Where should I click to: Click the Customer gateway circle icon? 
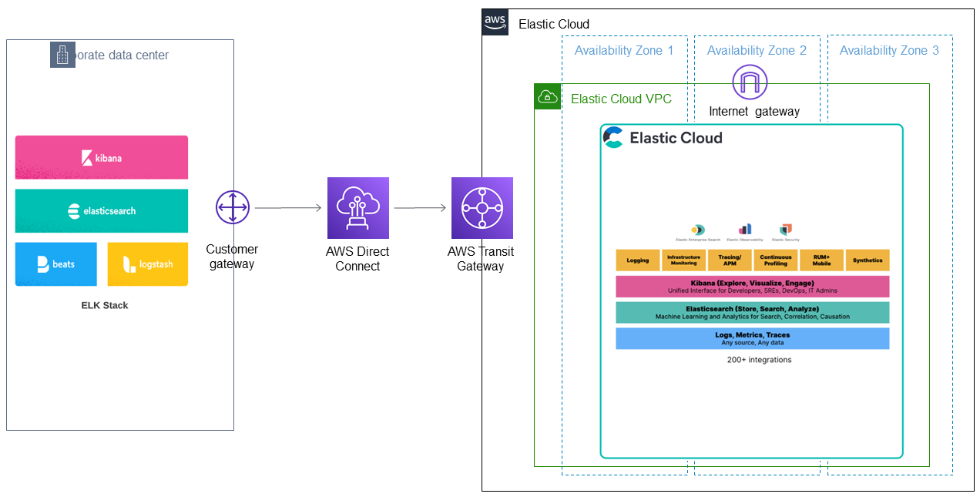[233, 207]
